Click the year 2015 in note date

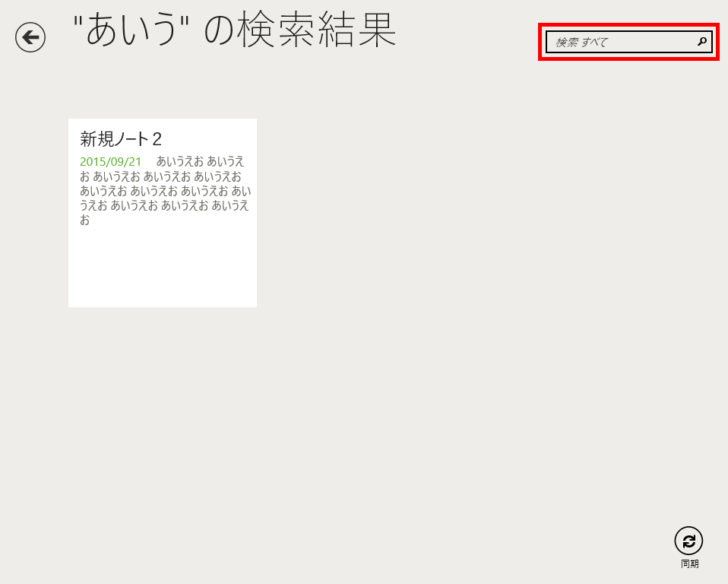tap(93, 162)
